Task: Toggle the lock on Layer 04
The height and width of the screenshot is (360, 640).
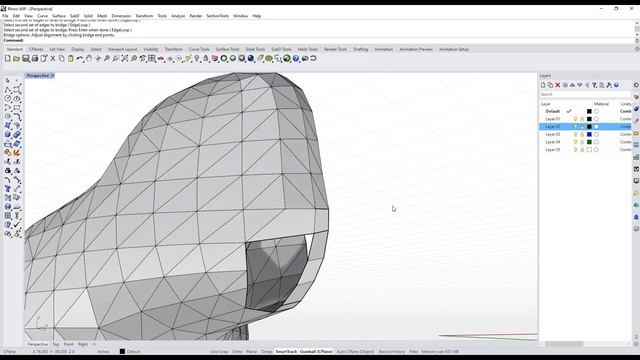Action: (582, 142)
